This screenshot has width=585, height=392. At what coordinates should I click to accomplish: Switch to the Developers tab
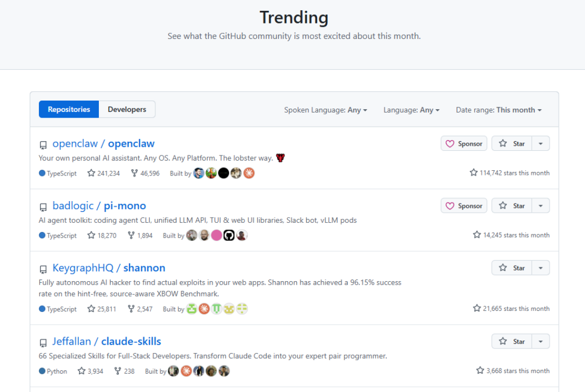click(127, 110)
